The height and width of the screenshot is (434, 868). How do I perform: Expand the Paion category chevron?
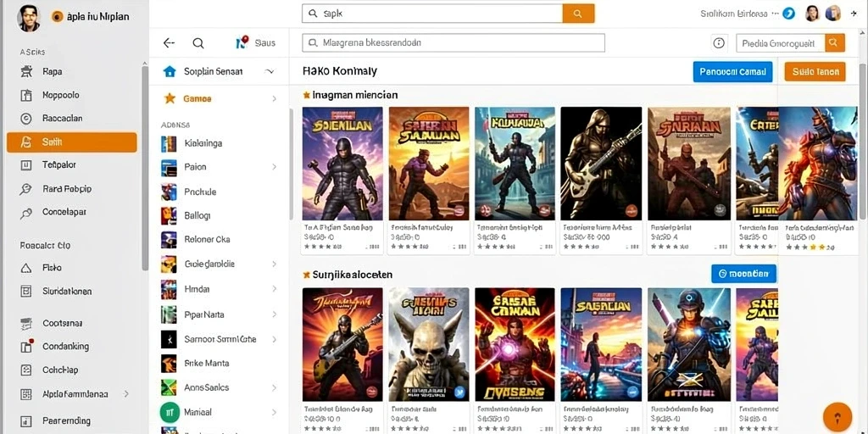click(x=274, y=167)
